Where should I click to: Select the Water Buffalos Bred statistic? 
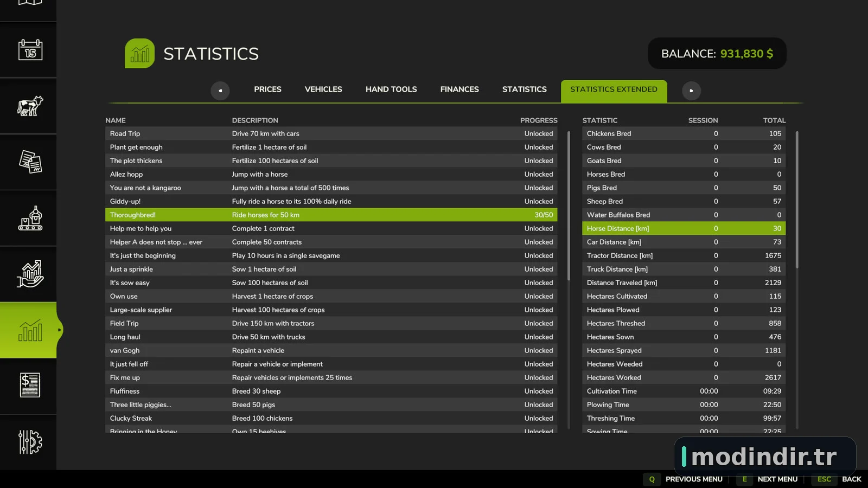pos(684,215)
